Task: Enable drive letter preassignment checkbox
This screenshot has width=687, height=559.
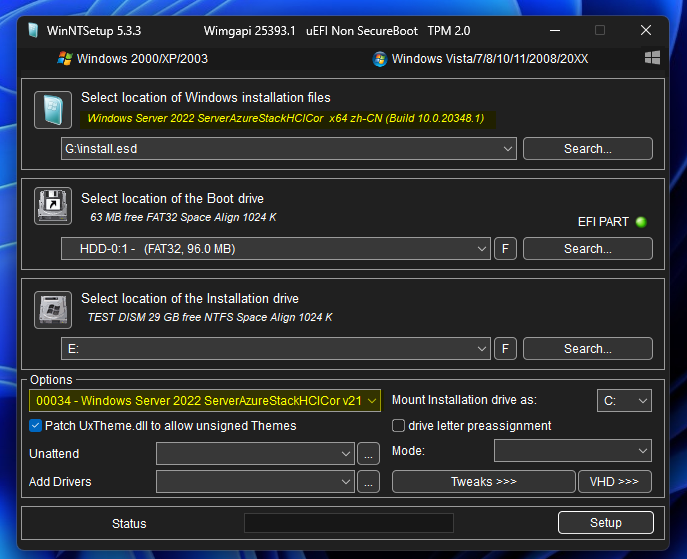Action: 398,425
